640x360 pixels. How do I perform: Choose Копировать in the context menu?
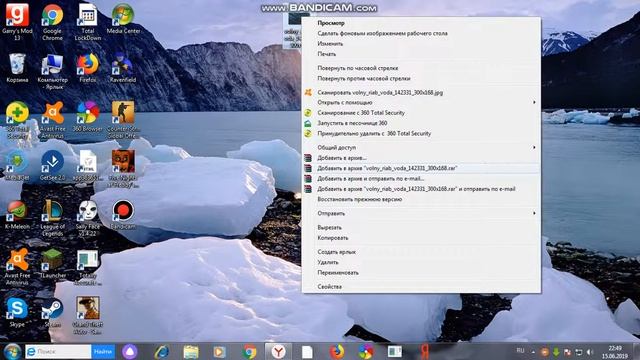pos(421,238)
